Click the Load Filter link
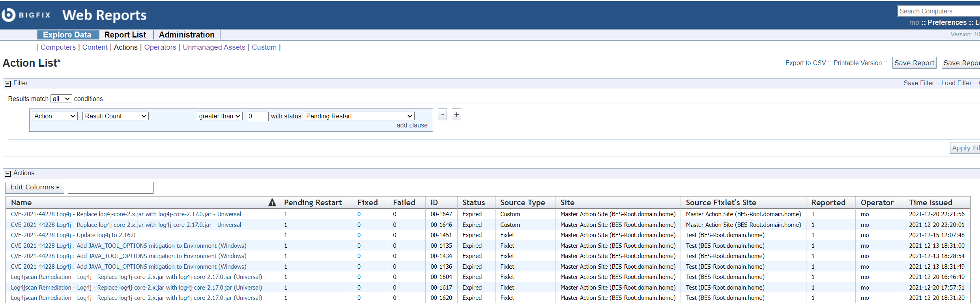The width and height of the screenshot is (980, 303). point(956,83)
